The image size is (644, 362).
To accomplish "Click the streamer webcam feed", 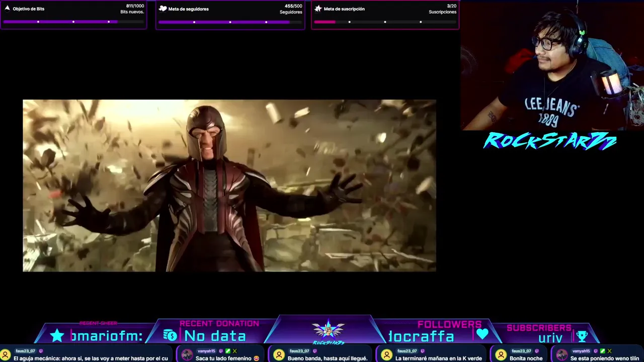I will coord(552,65).
